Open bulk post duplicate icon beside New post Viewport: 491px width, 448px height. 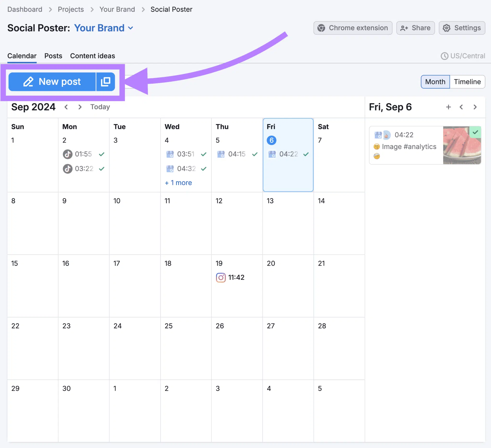pyautogui.click(x=106, y=81)
